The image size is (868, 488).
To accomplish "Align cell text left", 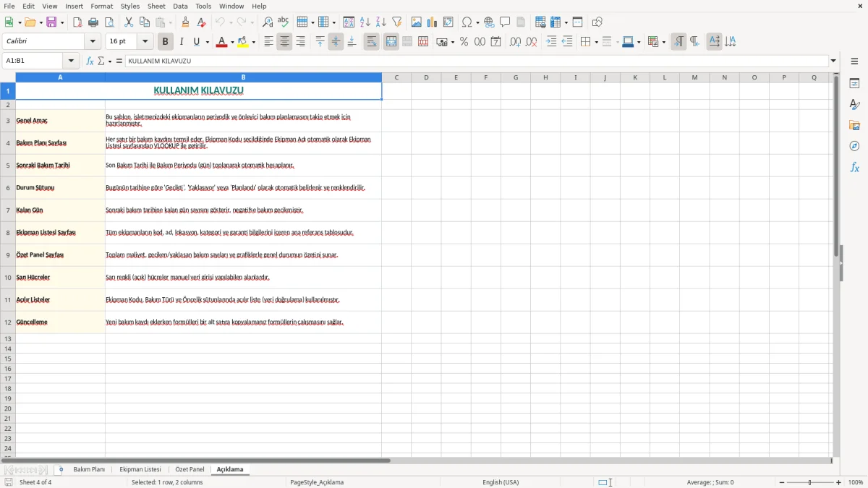I will tap(268, 42).
